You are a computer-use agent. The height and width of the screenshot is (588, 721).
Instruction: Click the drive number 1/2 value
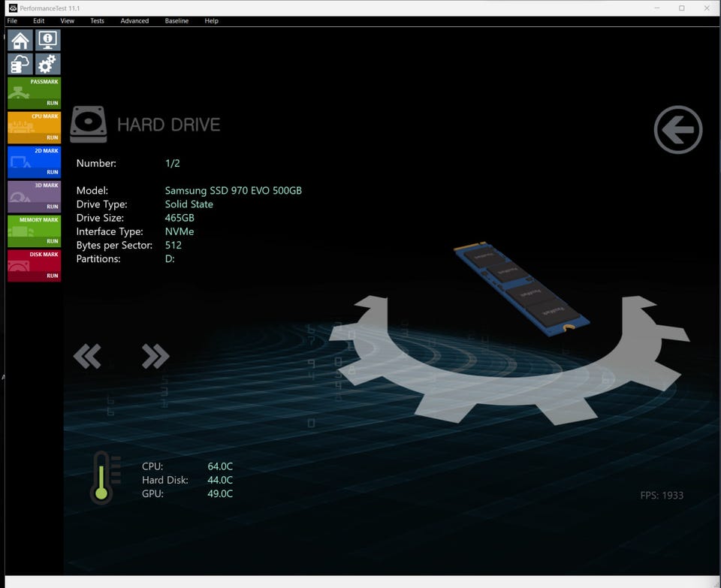(x=173, y=163)
